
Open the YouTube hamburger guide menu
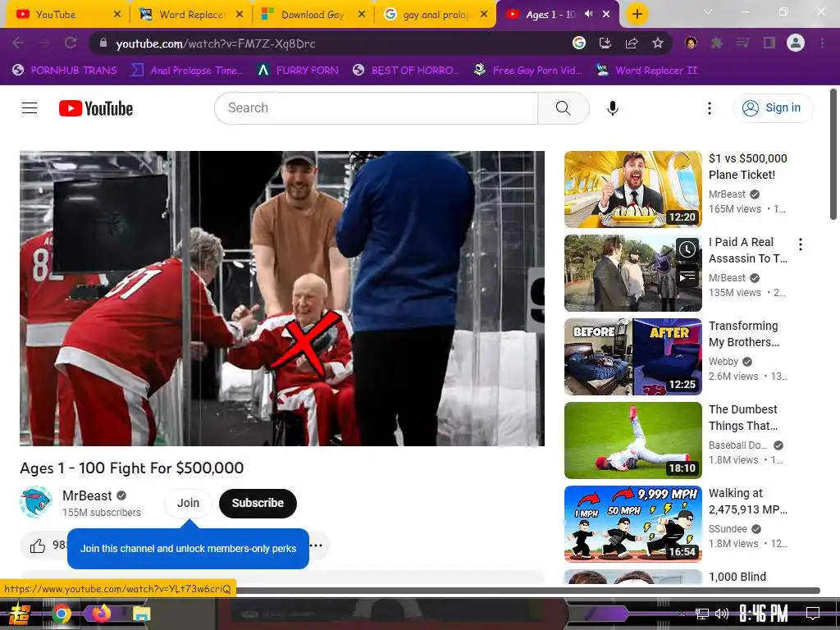coord(30,108)
